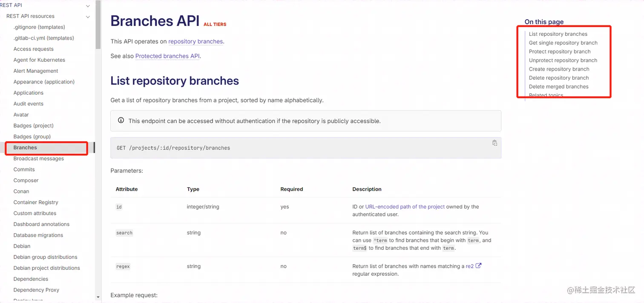
Task: Open Broadcast messages in the sidebar
Action: tap(38, 159)
